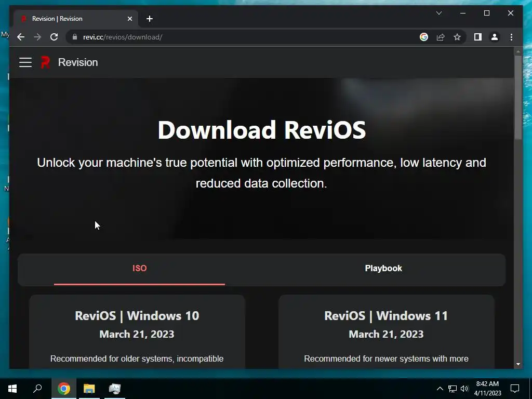Reload the current page

pyautogui.click(x=54, y=37)
